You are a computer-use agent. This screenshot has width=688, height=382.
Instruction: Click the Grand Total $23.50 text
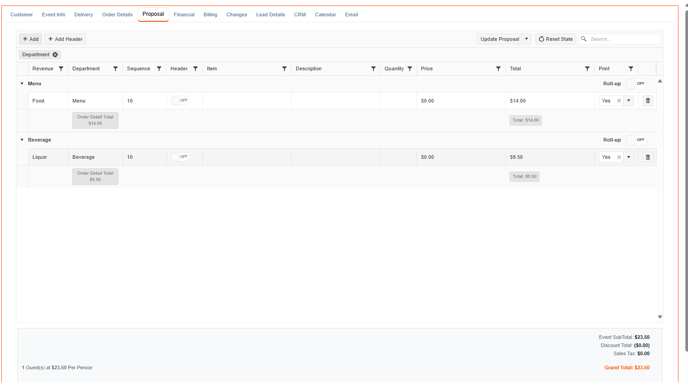[x=627, y=368]
